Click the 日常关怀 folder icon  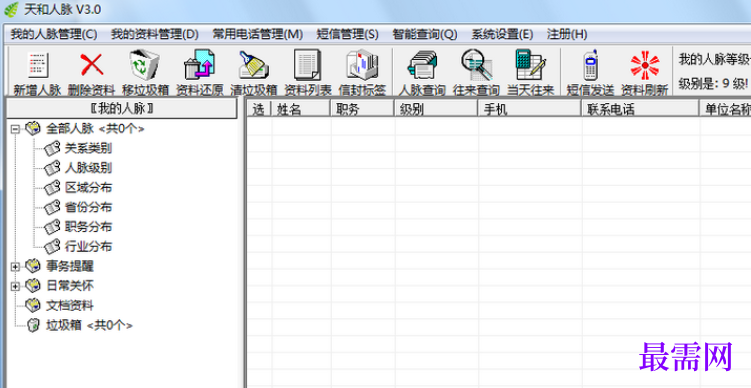click(33, 286)
